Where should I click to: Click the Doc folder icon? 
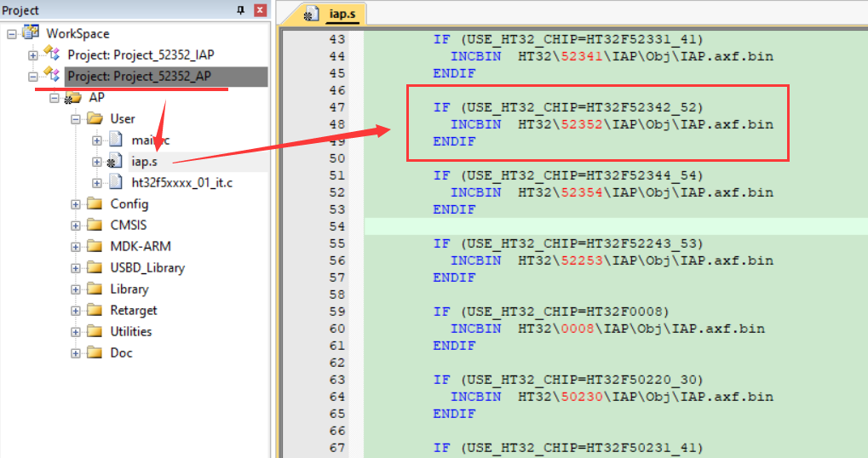[x=95, y=352]
